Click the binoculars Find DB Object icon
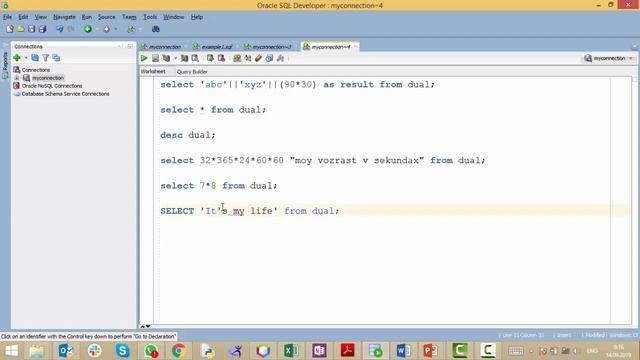 [x=156, y=29]
